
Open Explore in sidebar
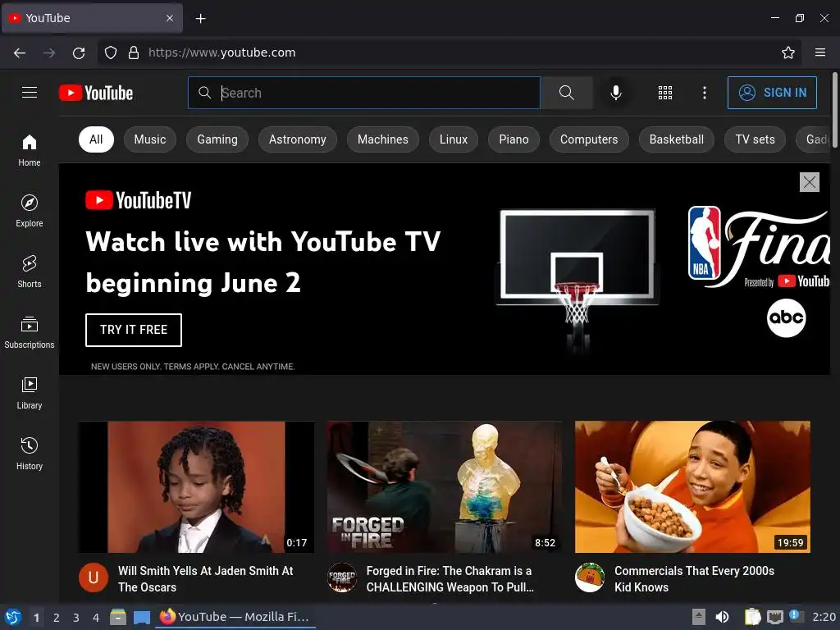30,211
